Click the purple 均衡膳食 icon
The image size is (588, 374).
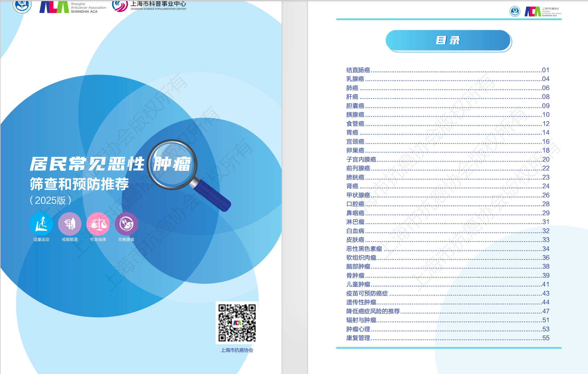(126, 224)
